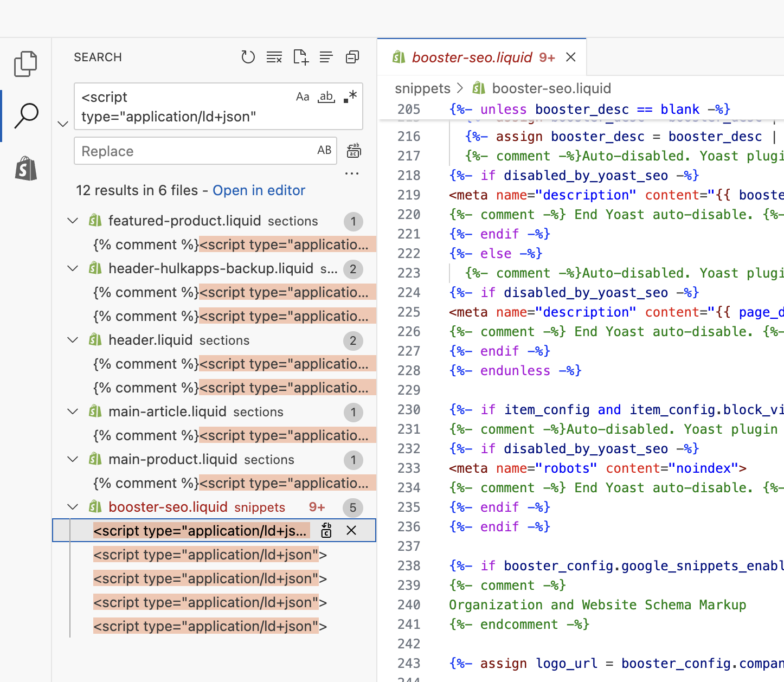The height and width of the screenshot is (682, 784).
Task: Collapse all search results
Action: click(x=352, y=57)
